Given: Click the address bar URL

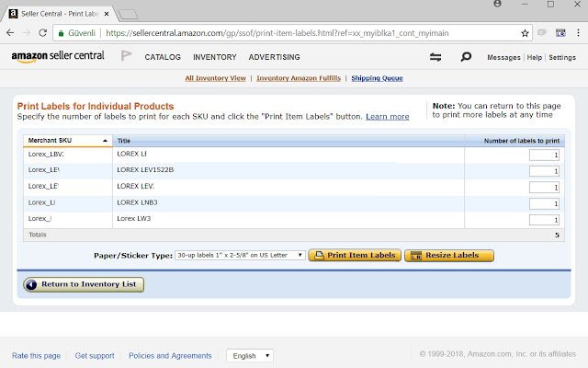Looking at the screenshot, I should point(277,33).
